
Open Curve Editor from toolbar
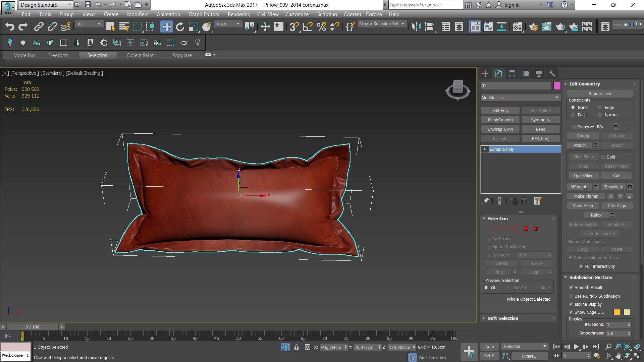[x=488, y=27]
